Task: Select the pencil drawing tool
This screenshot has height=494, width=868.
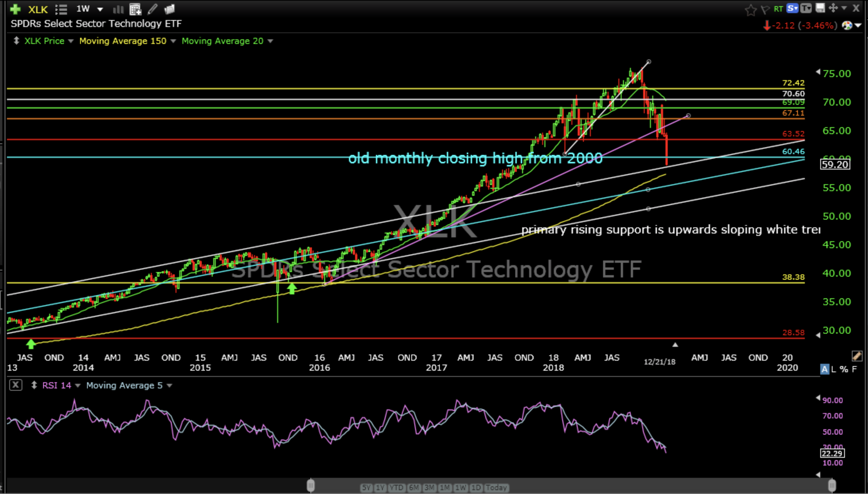Action: [x=152, y=9]
